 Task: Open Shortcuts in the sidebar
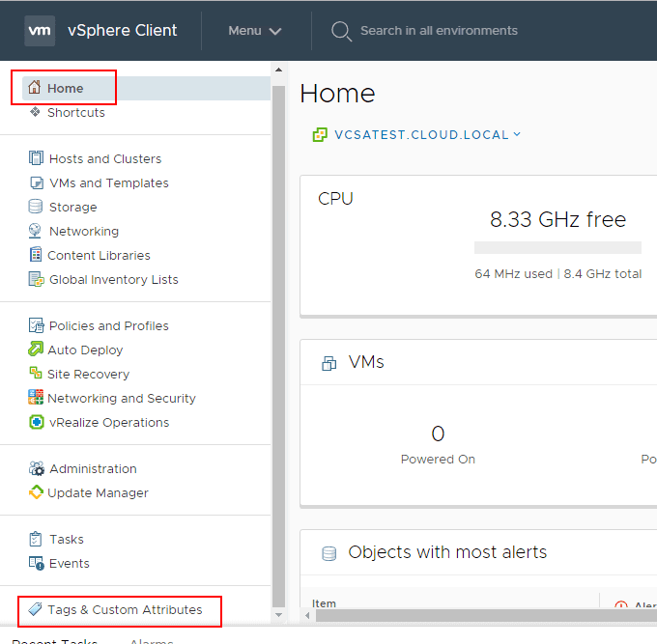tap(75, 112)
